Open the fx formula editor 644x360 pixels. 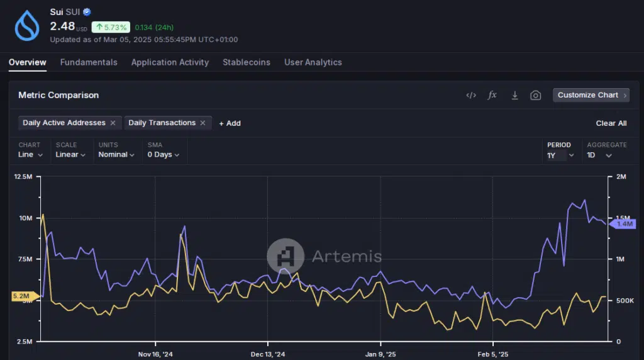pyautogui.click(x=492, y=95)
